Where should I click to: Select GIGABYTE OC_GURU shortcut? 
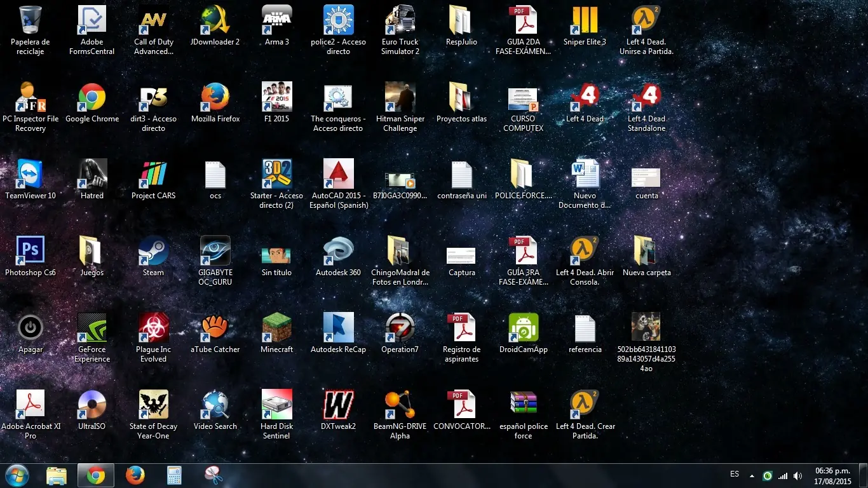click(x=215, y=251)
